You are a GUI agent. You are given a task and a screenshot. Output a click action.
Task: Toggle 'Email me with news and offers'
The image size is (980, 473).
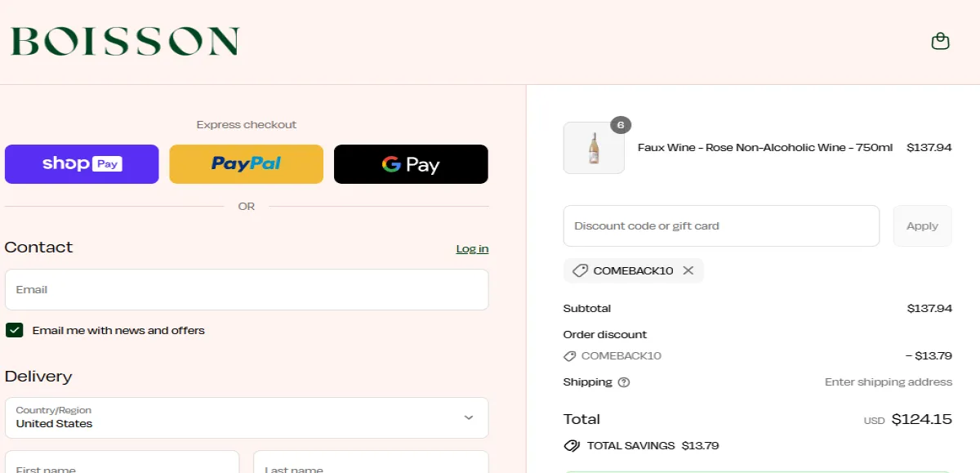[15, 330]
